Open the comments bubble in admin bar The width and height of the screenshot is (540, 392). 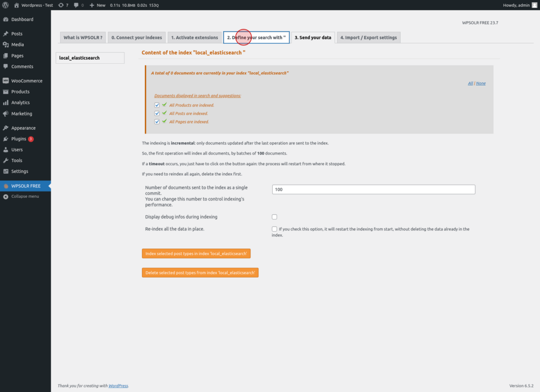click(76, 5)
